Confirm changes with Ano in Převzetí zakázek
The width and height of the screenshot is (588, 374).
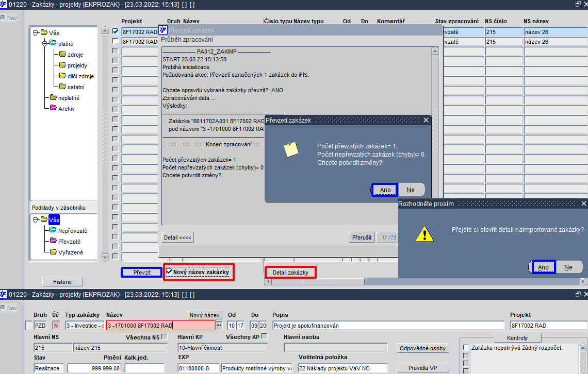pyautogui.click(x=385, y=190)
